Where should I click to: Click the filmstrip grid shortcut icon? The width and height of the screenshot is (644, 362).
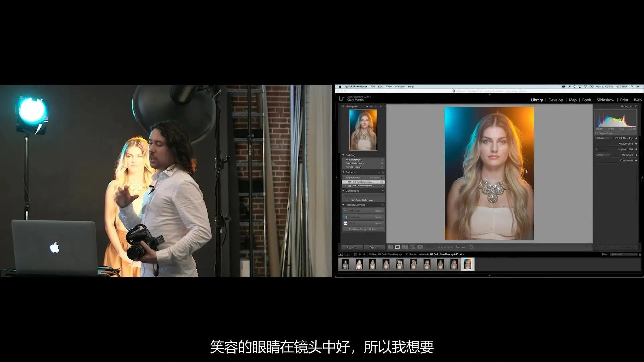pyautogui.click(x=355, y=254)
